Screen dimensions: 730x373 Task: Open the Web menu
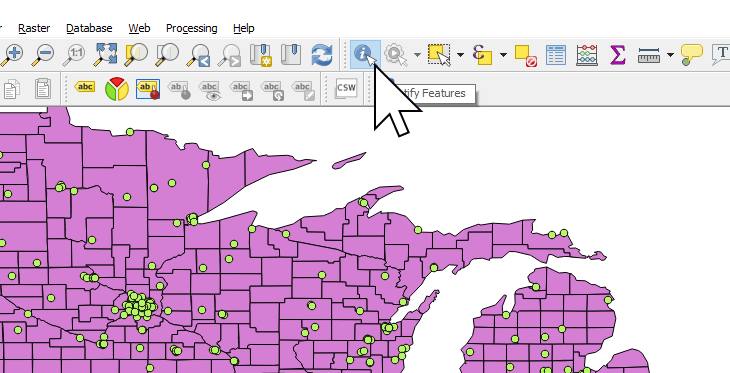139,28
